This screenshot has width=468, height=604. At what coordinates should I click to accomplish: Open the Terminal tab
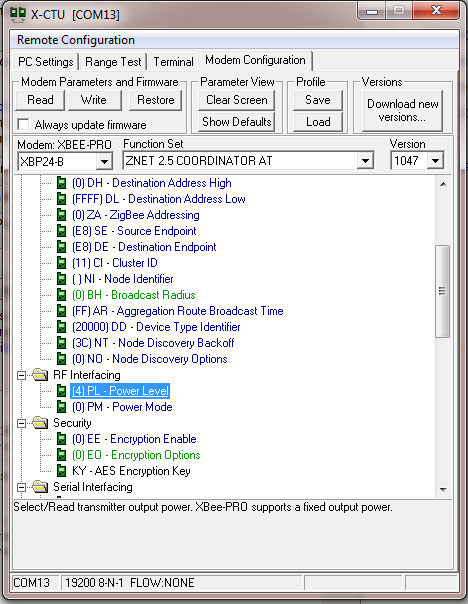coord(173,62)
